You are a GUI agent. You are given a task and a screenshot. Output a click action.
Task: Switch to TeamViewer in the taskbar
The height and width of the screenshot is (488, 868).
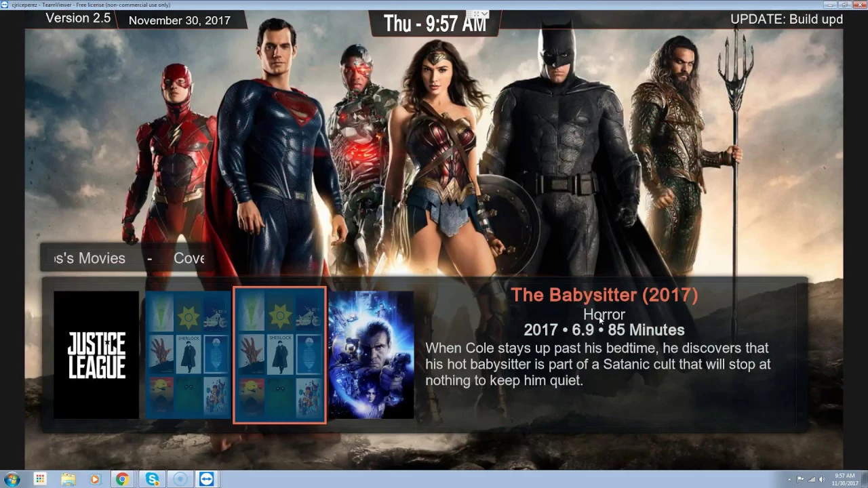[x=207, y=479]
